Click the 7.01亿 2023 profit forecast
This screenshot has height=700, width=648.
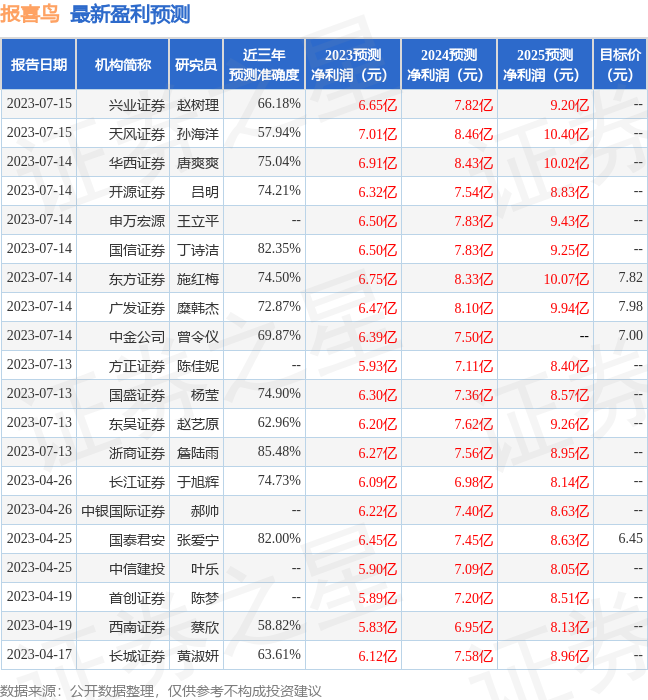tap(378, 134)
